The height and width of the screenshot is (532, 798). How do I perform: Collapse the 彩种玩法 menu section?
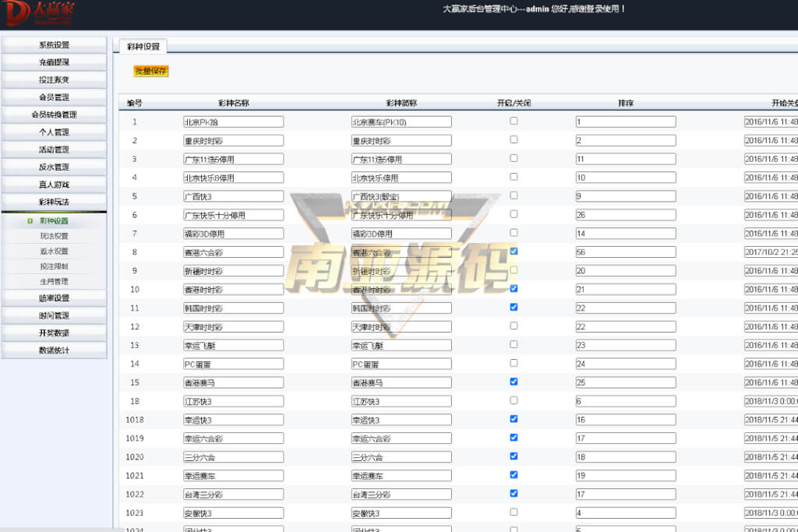[x=54, y=202]
